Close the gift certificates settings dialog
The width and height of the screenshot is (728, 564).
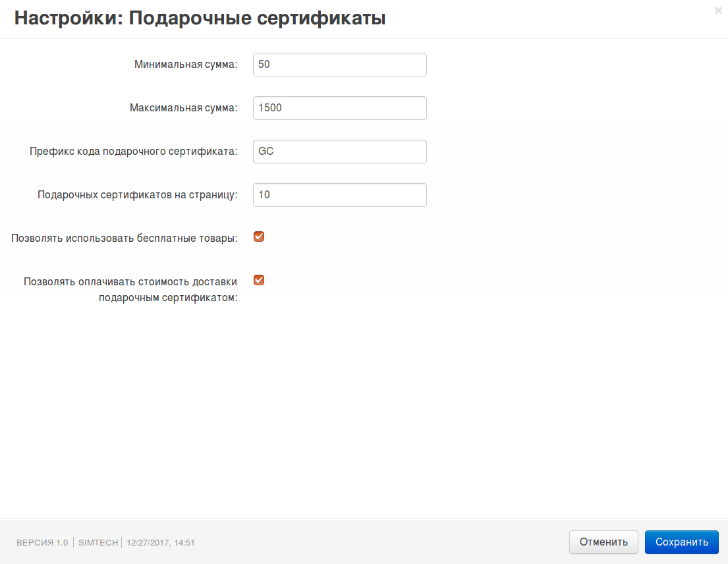(718, 11)
